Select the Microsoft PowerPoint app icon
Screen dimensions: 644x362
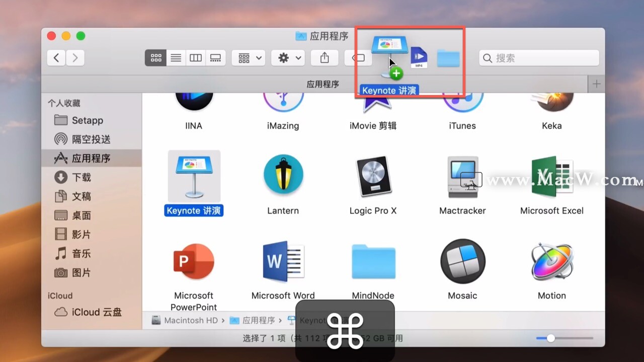194,261
